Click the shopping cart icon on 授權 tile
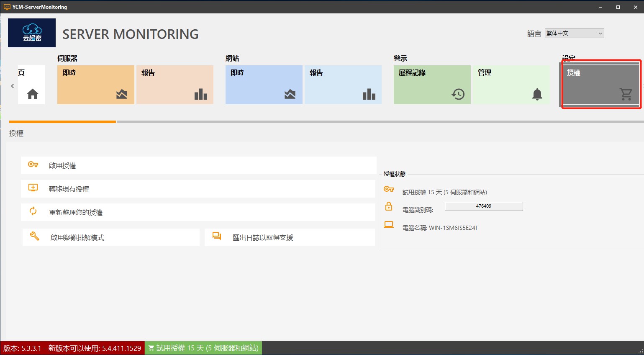The image size is (644, 355). pos(626,94)
